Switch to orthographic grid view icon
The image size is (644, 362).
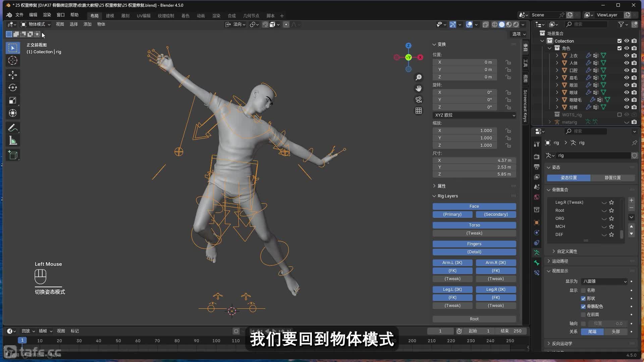419,111
